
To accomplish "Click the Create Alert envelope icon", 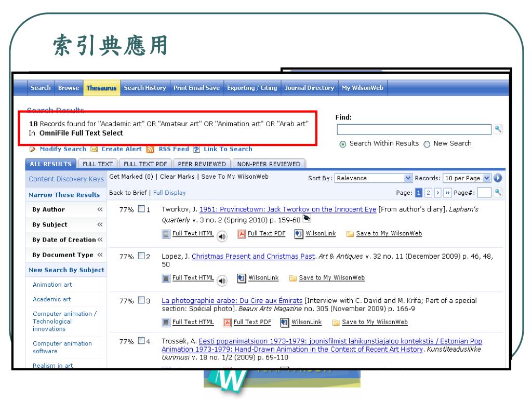I will pyautogui.click(x=94, y=149).
